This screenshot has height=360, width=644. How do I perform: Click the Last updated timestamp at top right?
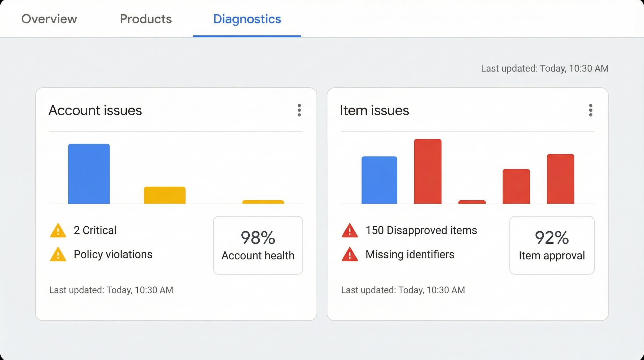pos(545,68)
